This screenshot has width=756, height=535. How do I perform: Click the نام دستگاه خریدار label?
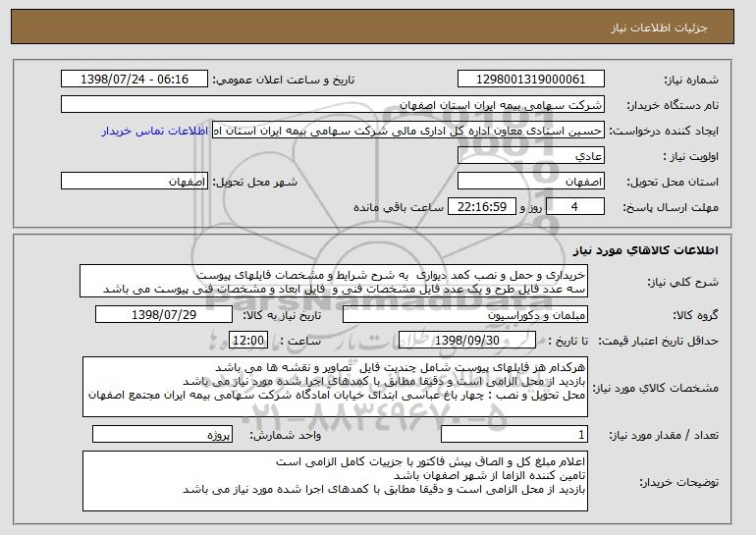(673, 105)
